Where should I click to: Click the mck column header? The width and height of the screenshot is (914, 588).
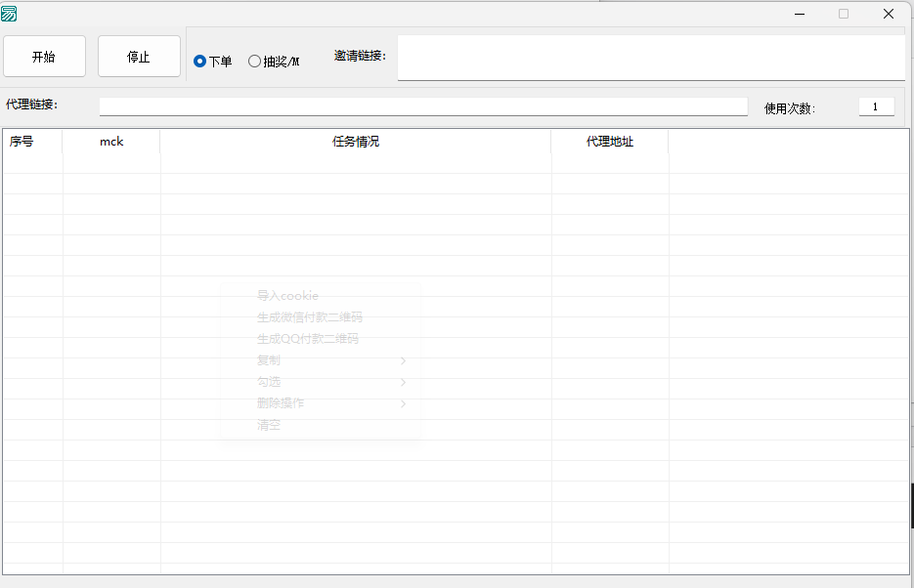coord(111,142)
